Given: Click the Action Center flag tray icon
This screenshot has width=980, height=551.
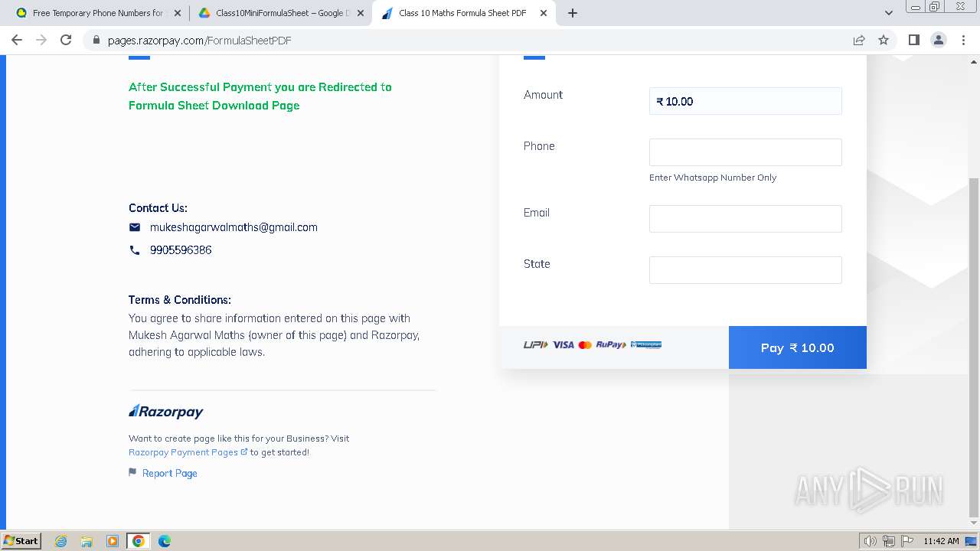Looking at the screenshot, I should pyautogui.click(x=907, y=541).
